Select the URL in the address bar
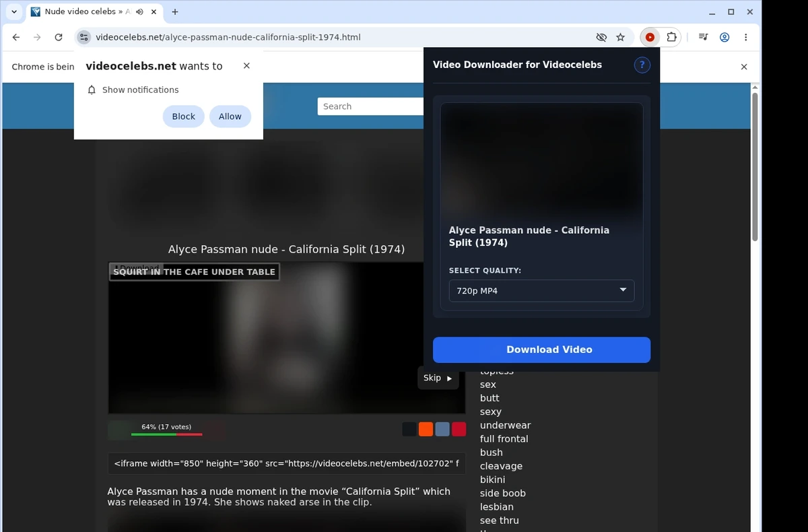Image resolution: width=808 pixels, height=532 pixels. click(228, 37)
